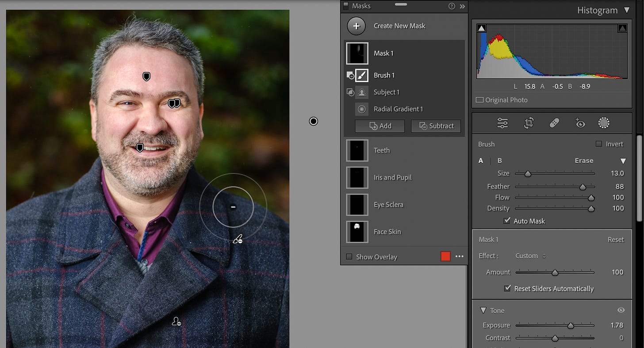Click the Size value 13.0 field
644x348 pixels.
617,173
